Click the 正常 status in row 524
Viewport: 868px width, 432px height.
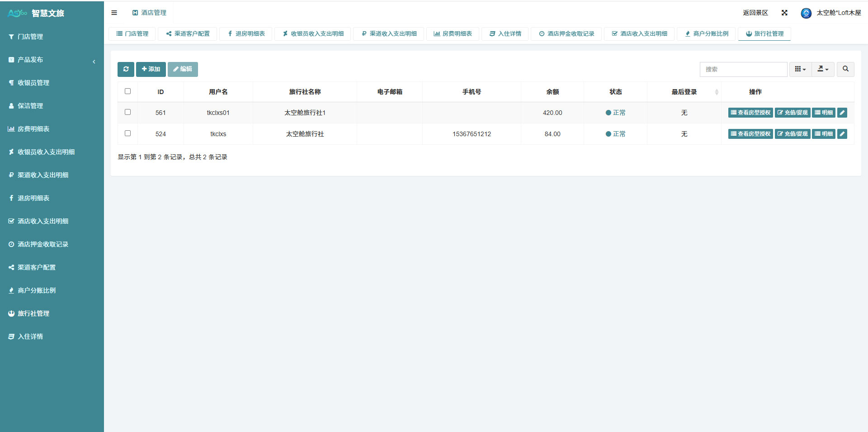point(616,134)
